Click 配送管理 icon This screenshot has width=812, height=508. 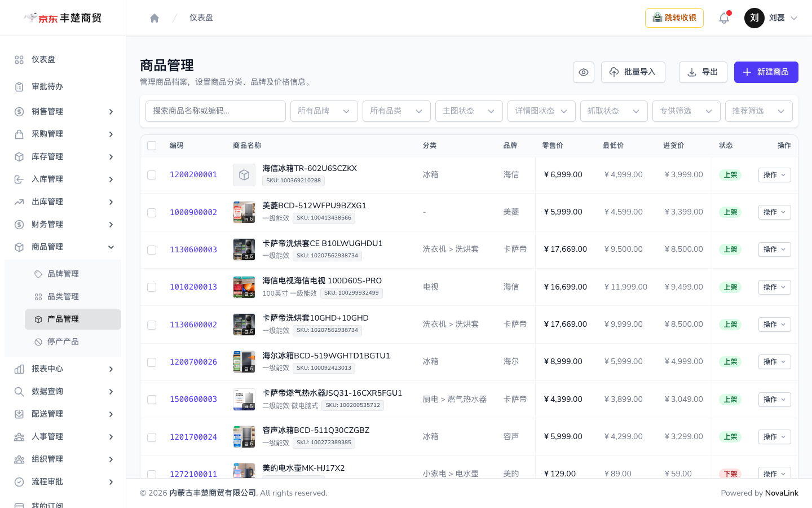coord(19,414)
